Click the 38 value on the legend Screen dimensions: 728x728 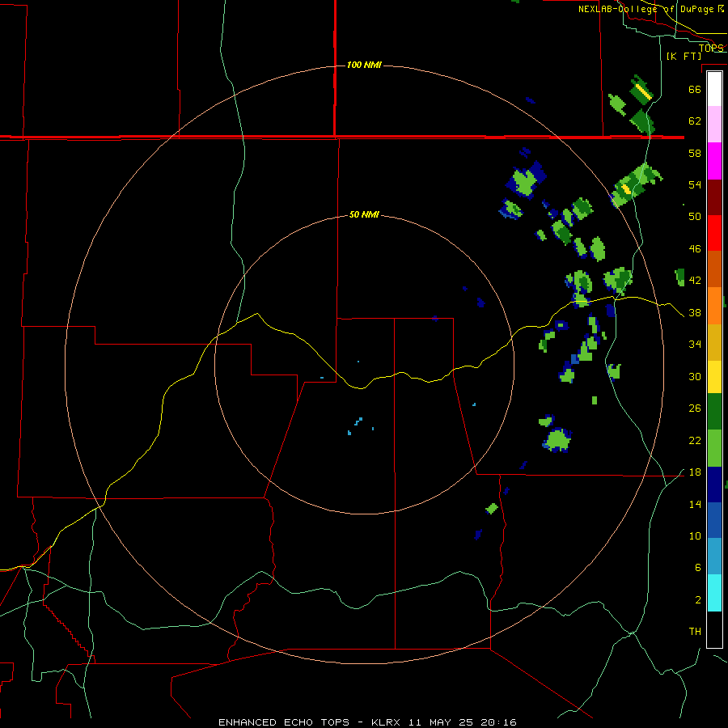(695, 313)
